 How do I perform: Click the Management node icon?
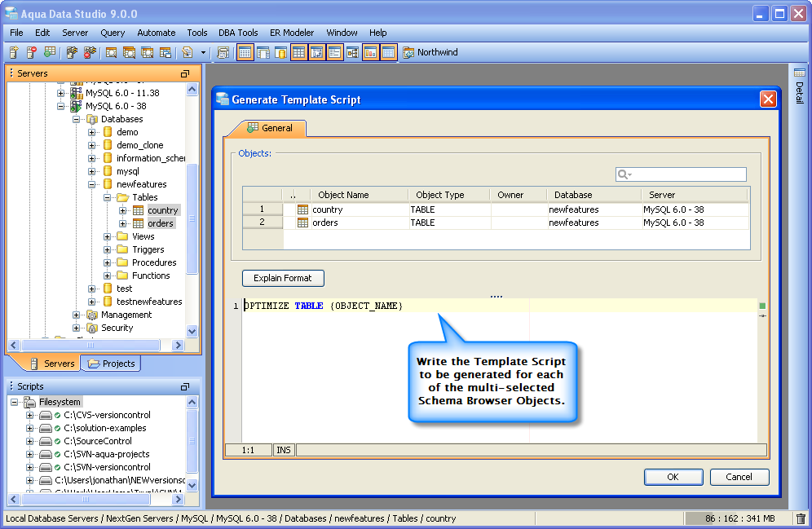pyautogui.click(x=92, y=315)
